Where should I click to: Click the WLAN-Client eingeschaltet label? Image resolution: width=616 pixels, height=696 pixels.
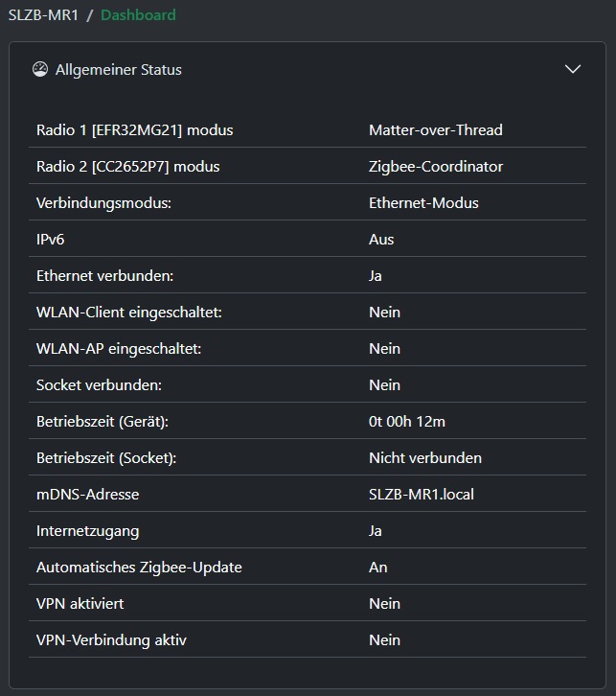tap(128, 313)
